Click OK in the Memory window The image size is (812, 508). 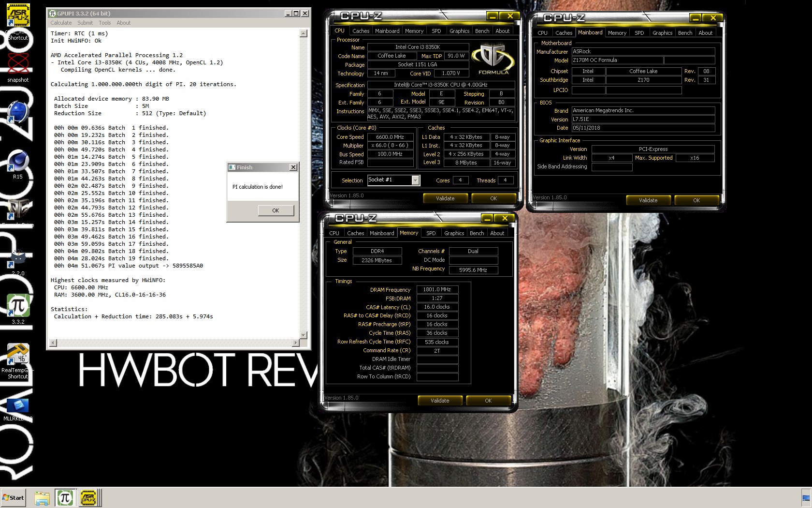[488, 401]
